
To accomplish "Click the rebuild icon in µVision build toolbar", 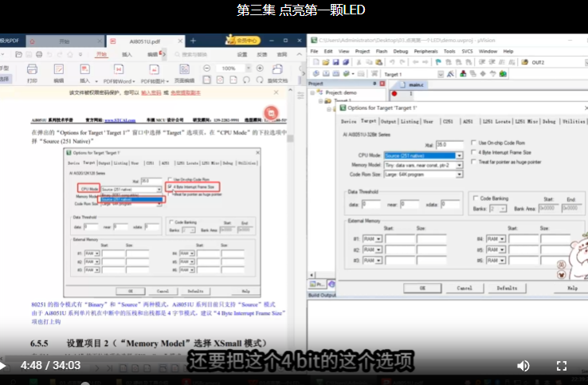I will [336, 74].
